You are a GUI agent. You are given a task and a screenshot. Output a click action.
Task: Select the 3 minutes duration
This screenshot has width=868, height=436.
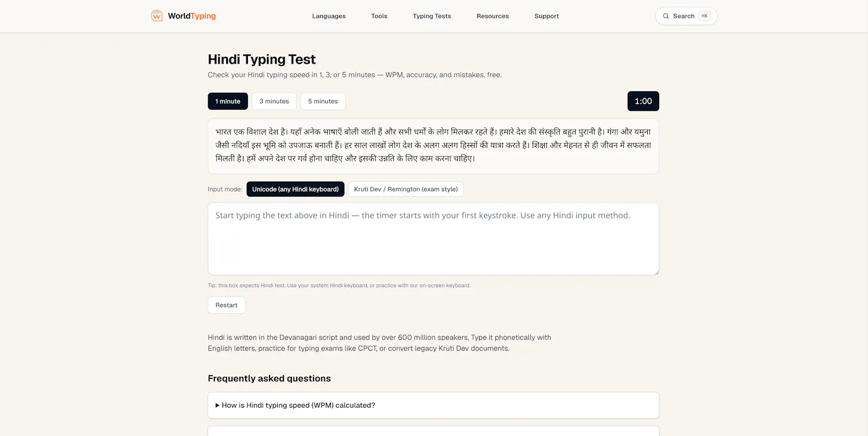274,101
